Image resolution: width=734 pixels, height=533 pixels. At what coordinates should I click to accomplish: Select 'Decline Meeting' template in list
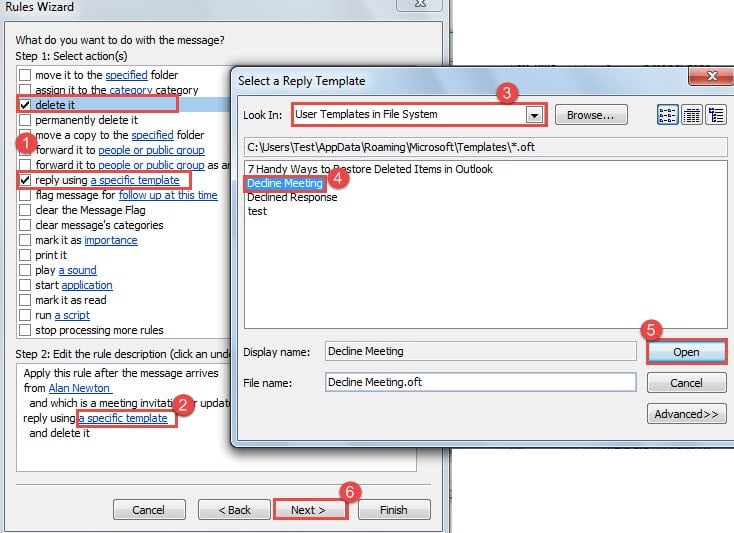click(x=285, y=183)
